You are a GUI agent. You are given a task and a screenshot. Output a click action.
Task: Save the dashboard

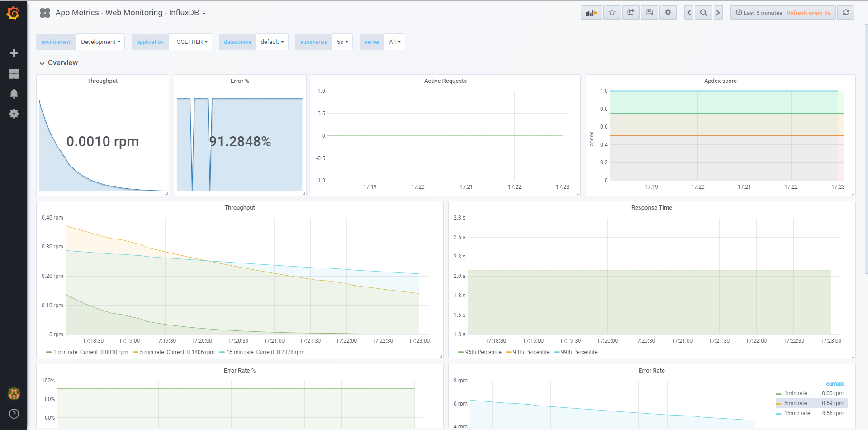650,13
